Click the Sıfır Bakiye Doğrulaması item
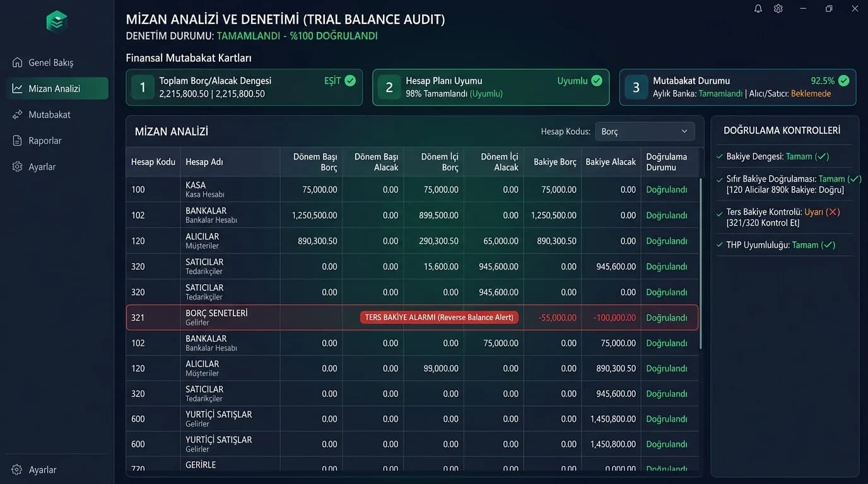Screen dimensions: 868x484 [x=789, y=184]
